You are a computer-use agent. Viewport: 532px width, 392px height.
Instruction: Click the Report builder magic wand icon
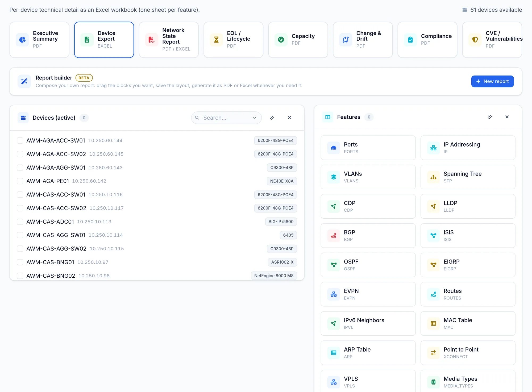tap(24, 81)
